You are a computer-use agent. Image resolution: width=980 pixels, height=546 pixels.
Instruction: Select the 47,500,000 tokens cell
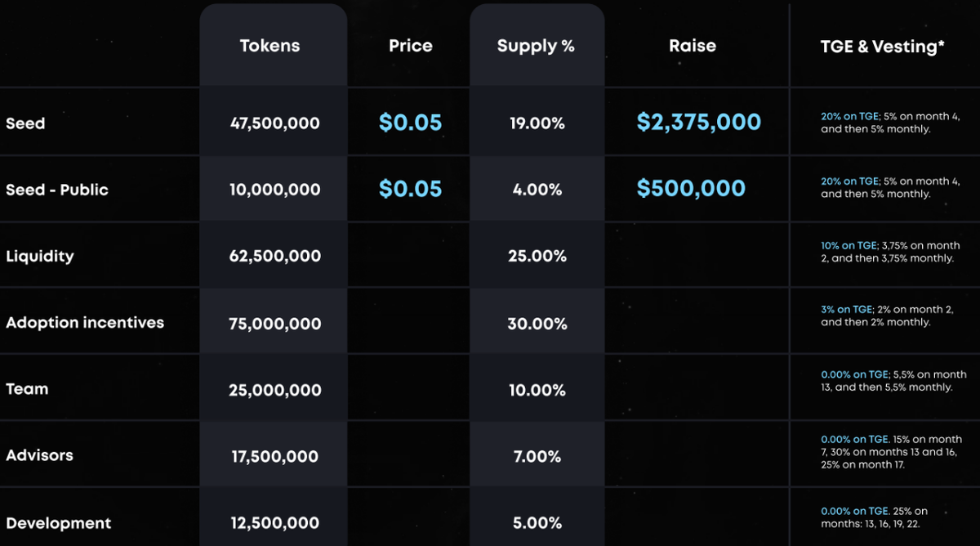tap(275, 123)
